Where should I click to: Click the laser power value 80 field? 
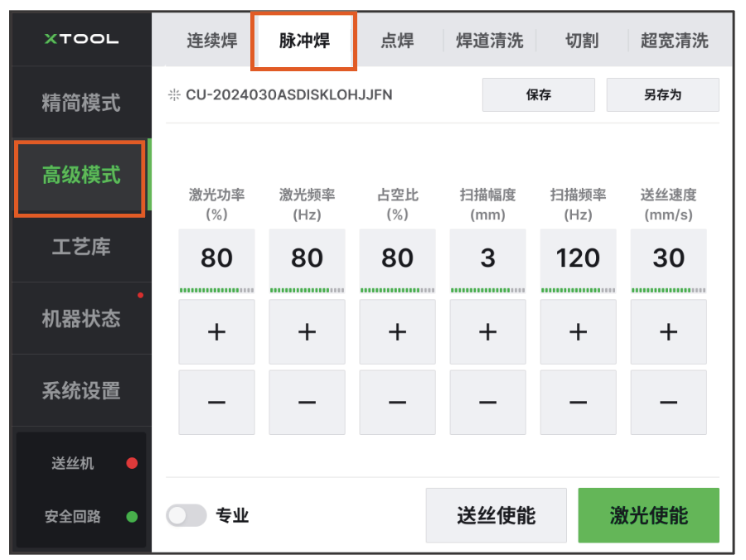coord(216,258)
